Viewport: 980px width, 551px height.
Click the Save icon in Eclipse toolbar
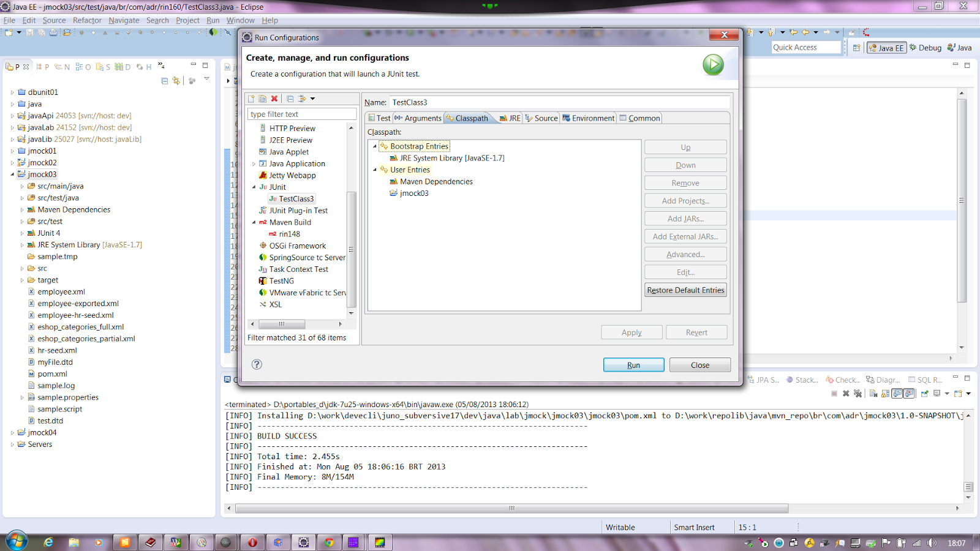tap(29, 32)
